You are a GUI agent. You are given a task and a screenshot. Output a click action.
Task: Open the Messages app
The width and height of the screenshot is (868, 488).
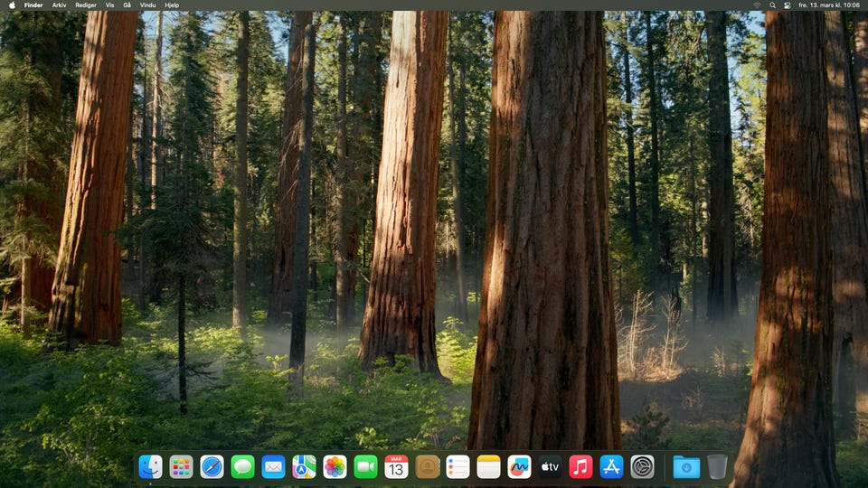242,466
